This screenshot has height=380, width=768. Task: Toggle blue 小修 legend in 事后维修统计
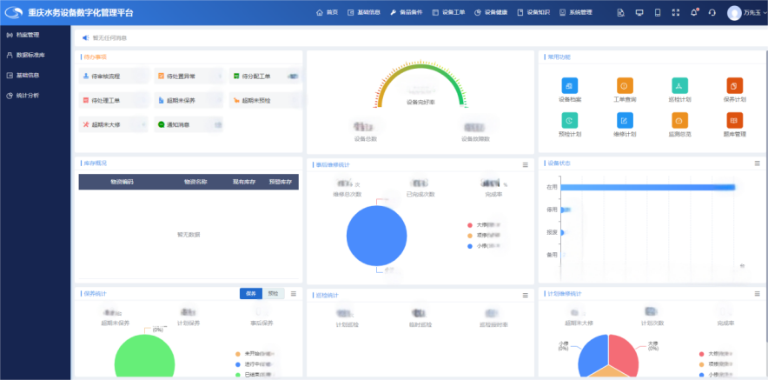[x=483, y=246]
